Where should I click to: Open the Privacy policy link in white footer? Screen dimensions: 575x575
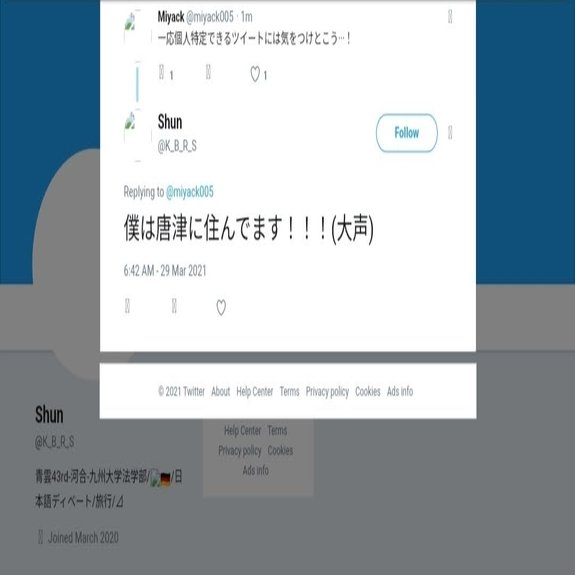(327, 392)
